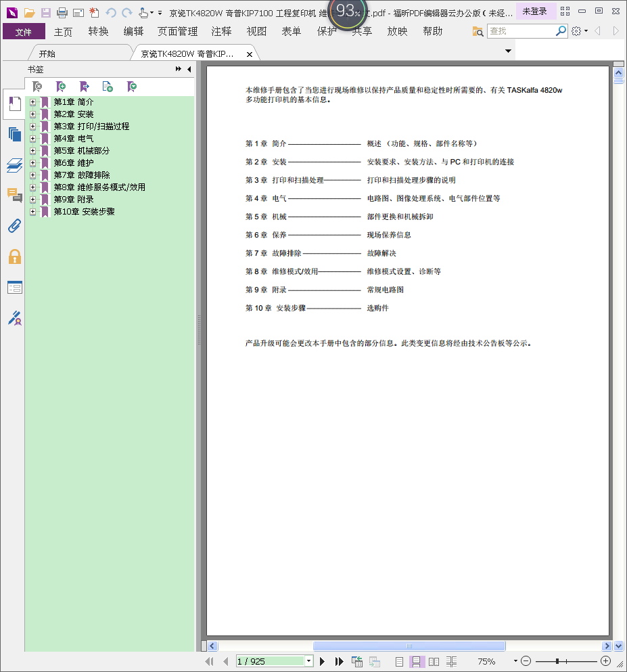Select facing pages view mode
Viewport: 627px width, 672px height.
[x=434, y=661]
